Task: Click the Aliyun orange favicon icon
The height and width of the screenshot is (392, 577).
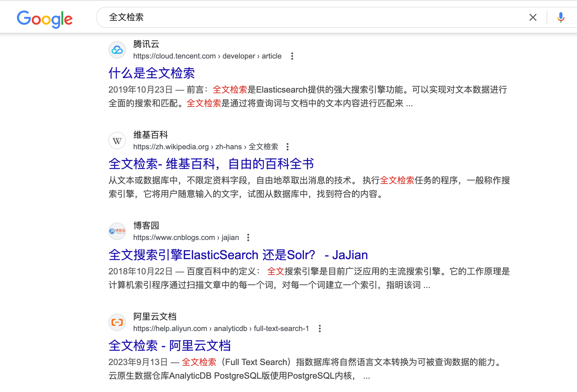Action: click(x=117, y=322)
